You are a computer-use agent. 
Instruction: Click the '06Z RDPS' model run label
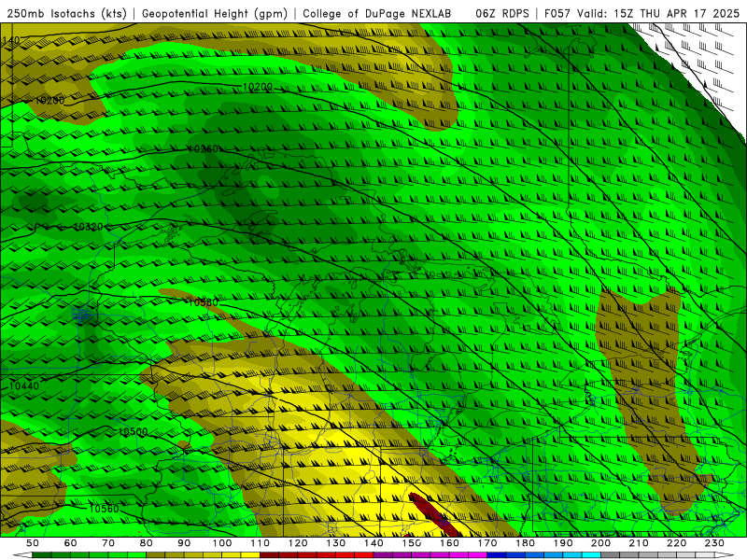pyautogui.click(x=502, y=13)
